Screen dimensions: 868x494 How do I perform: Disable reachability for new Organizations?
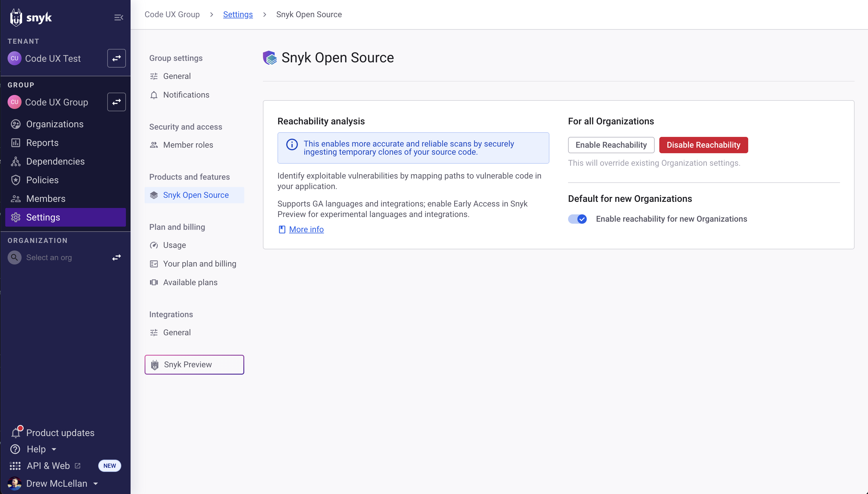pos(577,219)
